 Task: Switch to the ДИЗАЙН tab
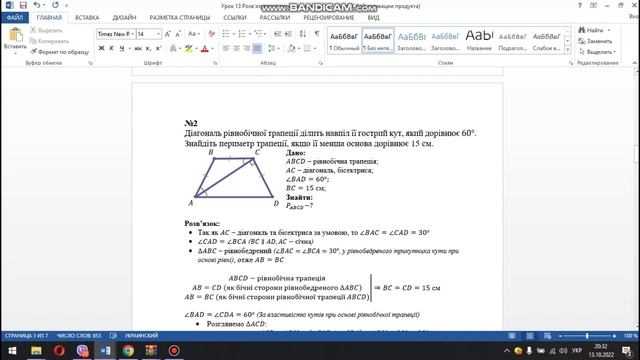124,18
